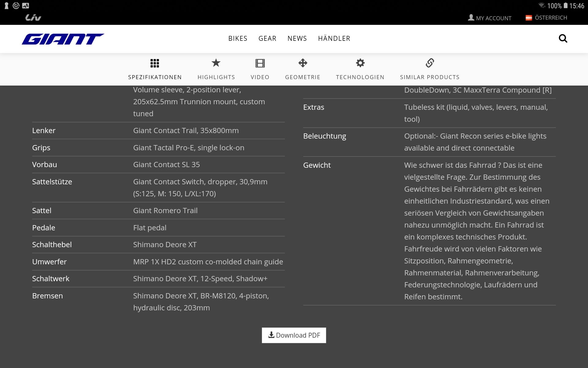The image size is (588, 368).
Task: Click the Sattelstütze spec label
Action: [x=52, y=182]
